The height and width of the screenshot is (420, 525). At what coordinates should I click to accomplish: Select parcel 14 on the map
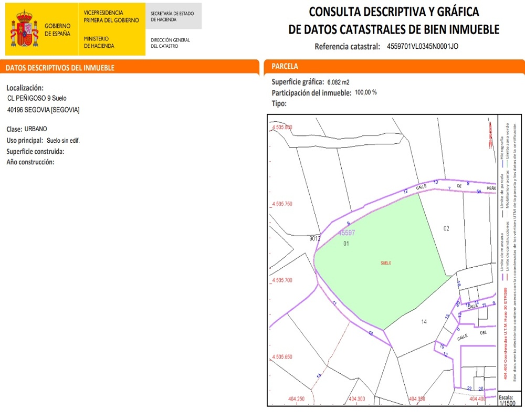[x=424, y=321]
